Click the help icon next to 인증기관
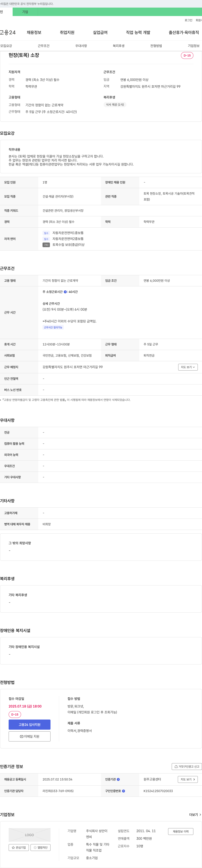The width and height of the screenshot is (202, 868). point(118,779)
